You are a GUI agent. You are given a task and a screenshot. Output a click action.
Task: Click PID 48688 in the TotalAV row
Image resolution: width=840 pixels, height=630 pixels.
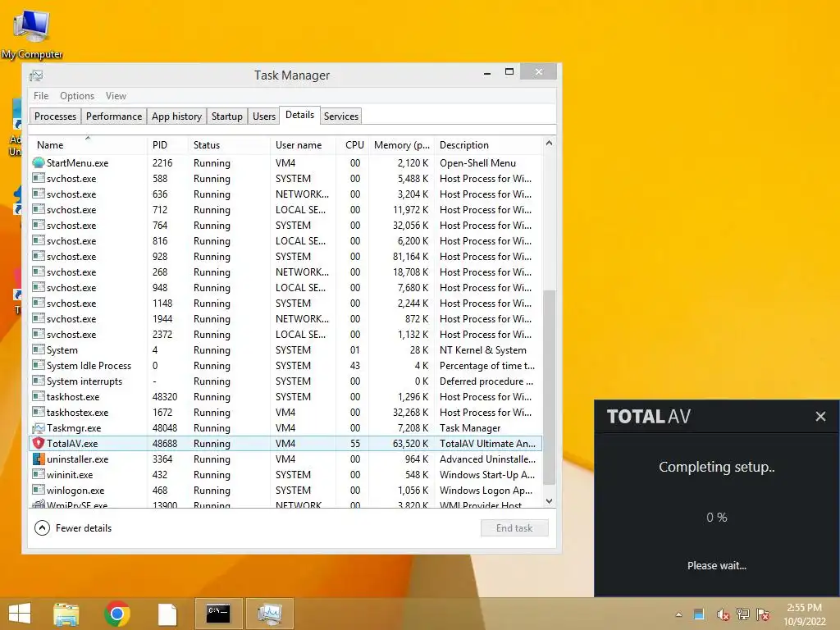click(x=164, y=444)
